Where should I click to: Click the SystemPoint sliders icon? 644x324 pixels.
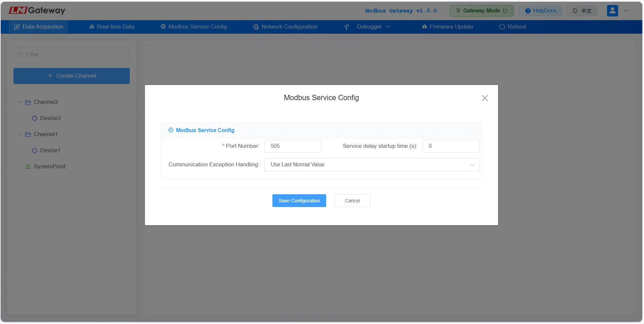click(28, 167)
